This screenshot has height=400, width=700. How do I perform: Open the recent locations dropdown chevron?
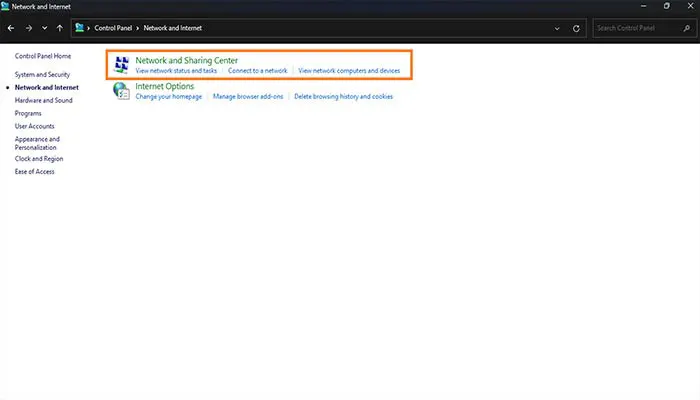pyautogui.click(x=44, y=28)
